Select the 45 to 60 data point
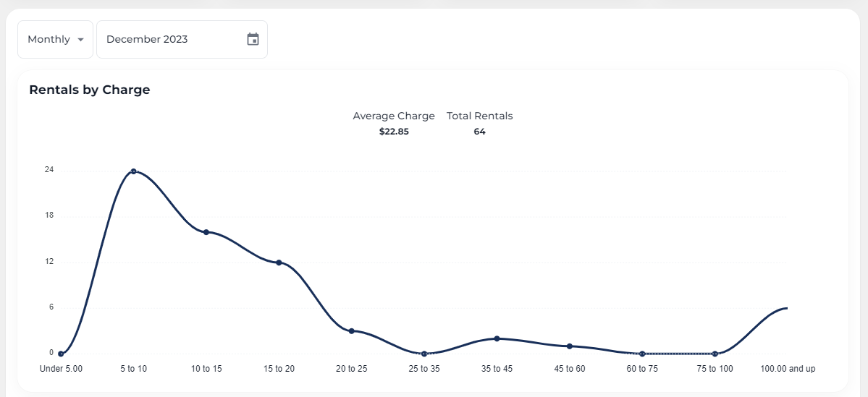This screenshot has height=397, width=868. tap(570, 346)
